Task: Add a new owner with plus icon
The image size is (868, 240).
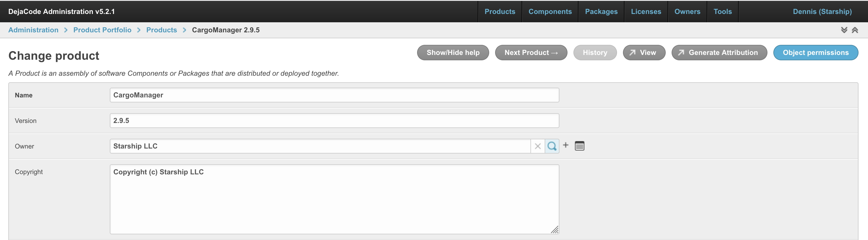Action: click(566, 145)
